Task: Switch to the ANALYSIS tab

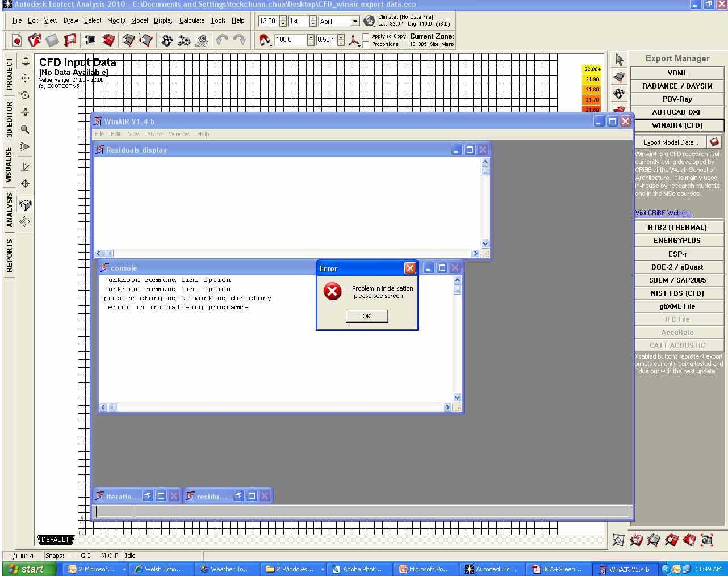Action: (9, 209)
